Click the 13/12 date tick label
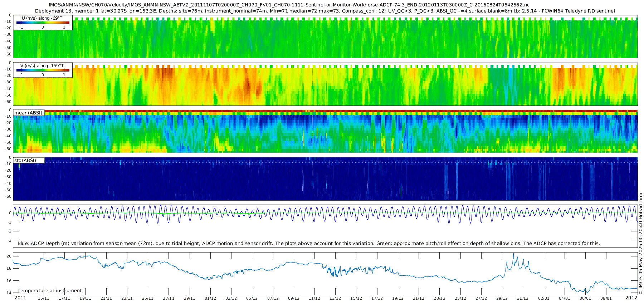 (335, 298)
